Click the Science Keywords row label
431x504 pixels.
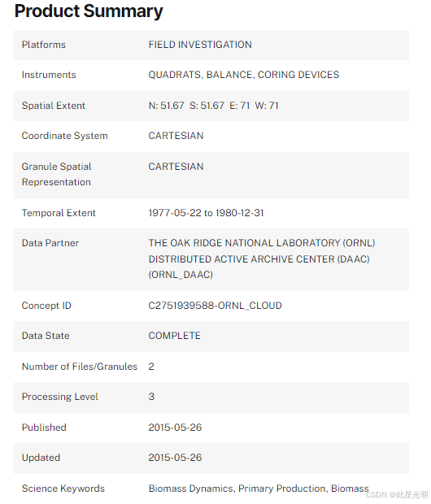63,489
